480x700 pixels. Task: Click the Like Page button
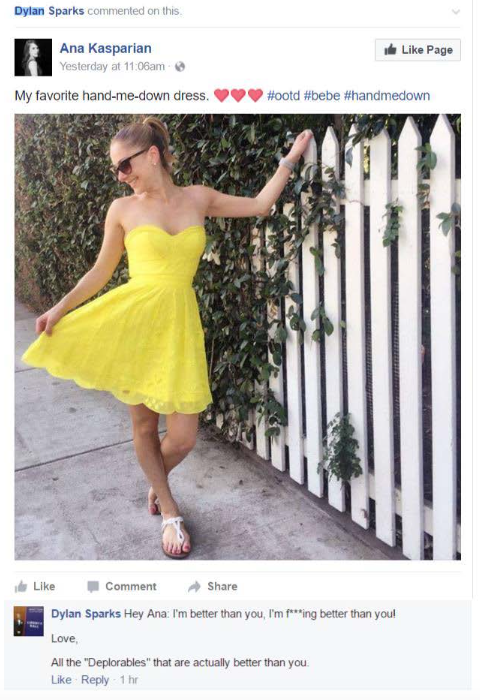click(418, 50)
